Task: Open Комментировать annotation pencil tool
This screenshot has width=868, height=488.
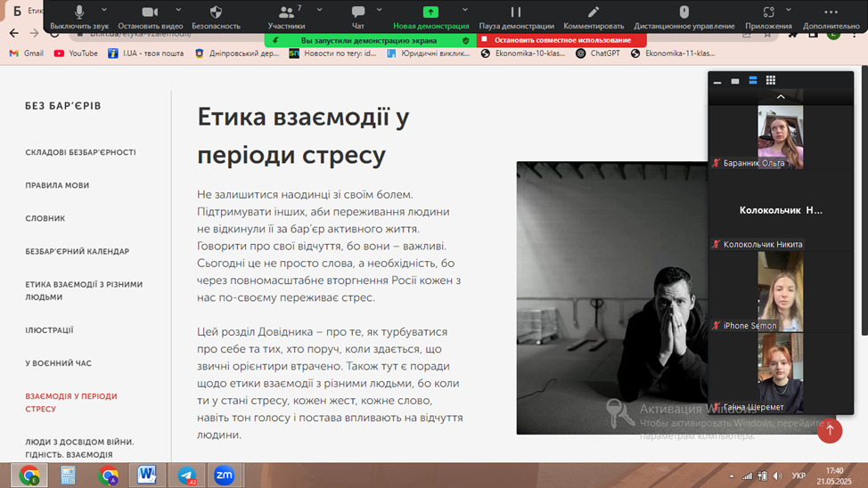Action: pos(594,17)
